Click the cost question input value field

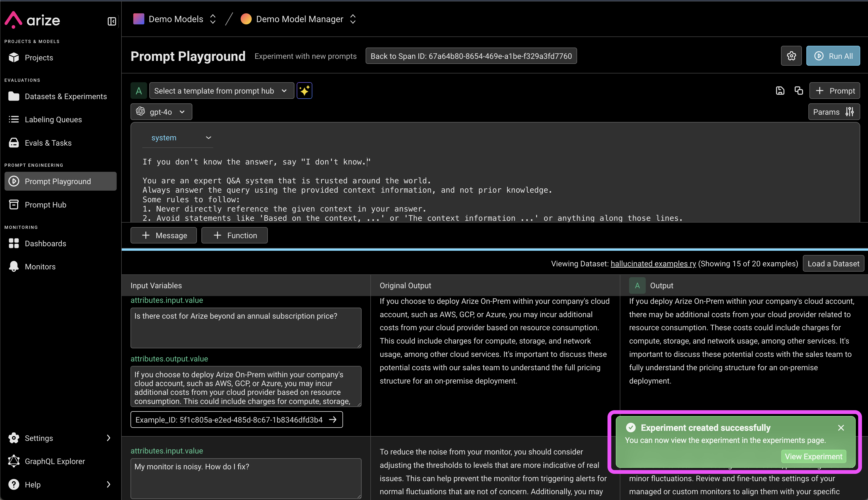pyautogui.click(x=246, y=328)
